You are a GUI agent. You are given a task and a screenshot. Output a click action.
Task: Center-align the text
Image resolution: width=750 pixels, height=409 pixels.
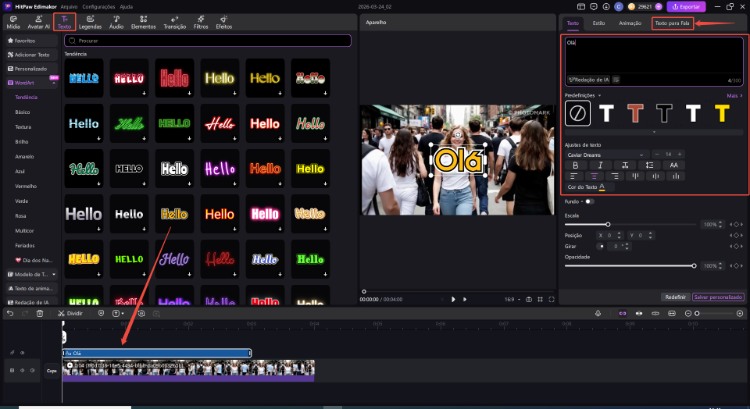point(594,176)
